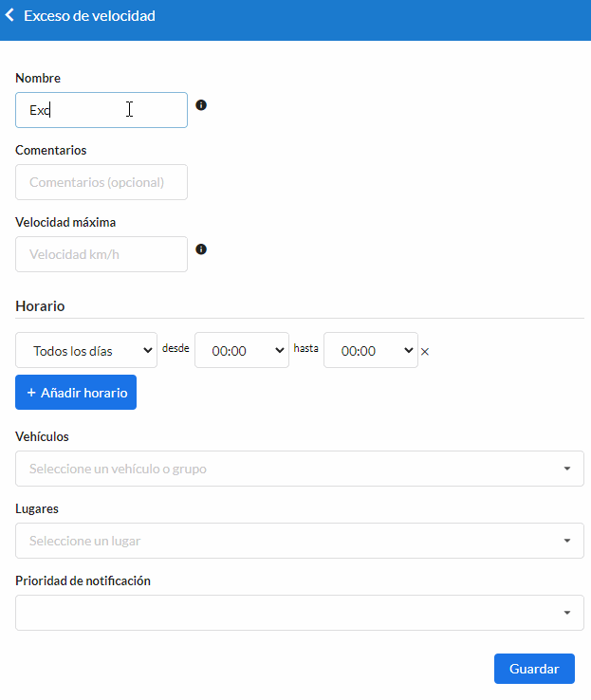Open the "Todos los días" dropdown
Screen dimensions: 591x700
click(86, 350)
